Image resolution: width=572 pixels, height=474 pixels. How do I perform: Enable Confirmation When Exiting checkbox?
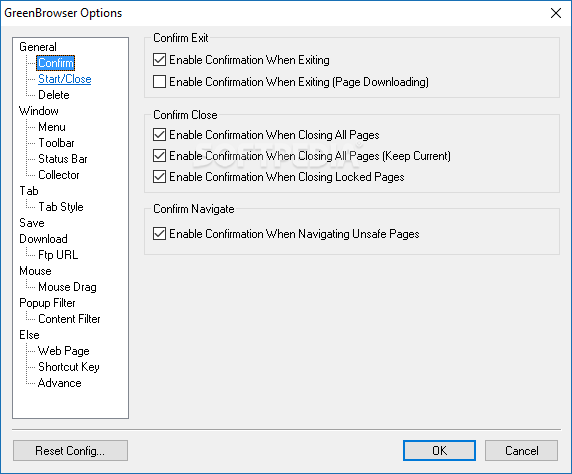point(159,60)
